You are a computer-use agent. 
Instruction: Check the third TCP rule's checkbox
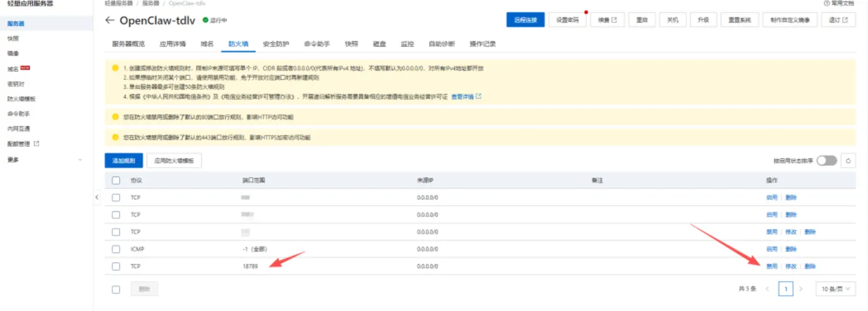(x=116, y=232)
